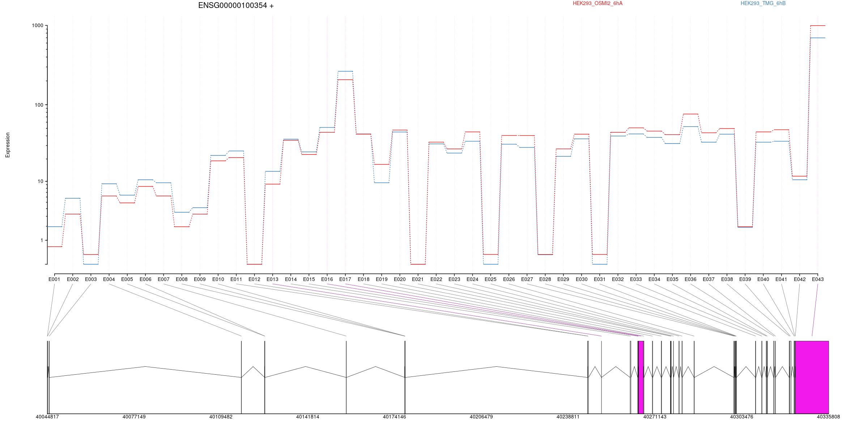The height and width of the screenshot is (434, 868).
Task: Click the exon label E002
Action: (73, 279)
